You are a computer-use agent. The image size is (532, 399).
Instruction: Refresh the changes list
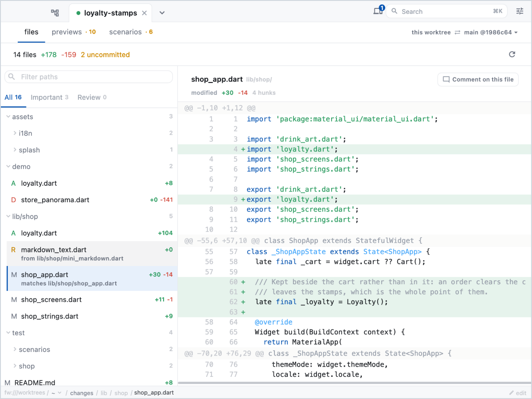coord(512,55)
